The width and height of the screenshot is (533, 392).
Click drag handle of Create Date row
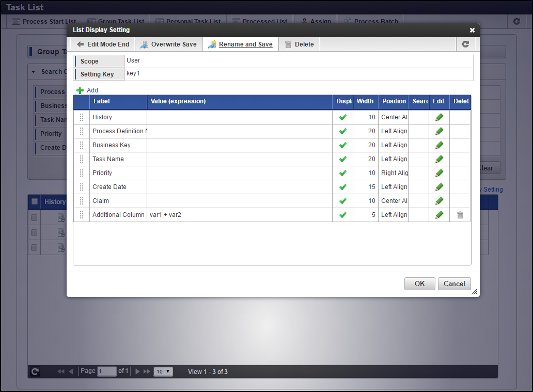[82, 187]
